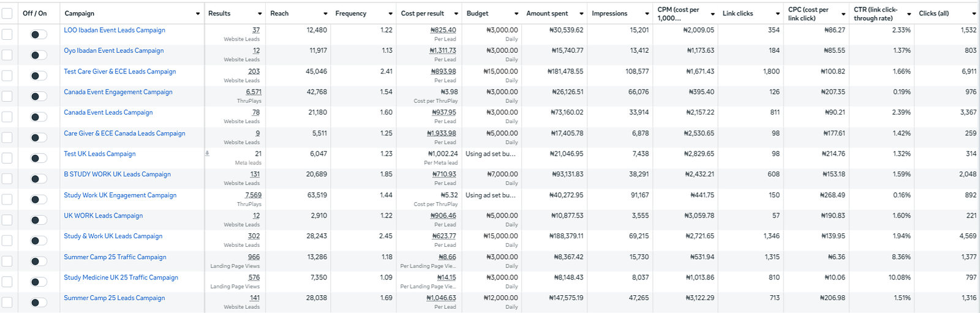980x313 pixels.
Task: Open LOO Ibadan Event Leads Campaign
Action: (x=115, y=30)
